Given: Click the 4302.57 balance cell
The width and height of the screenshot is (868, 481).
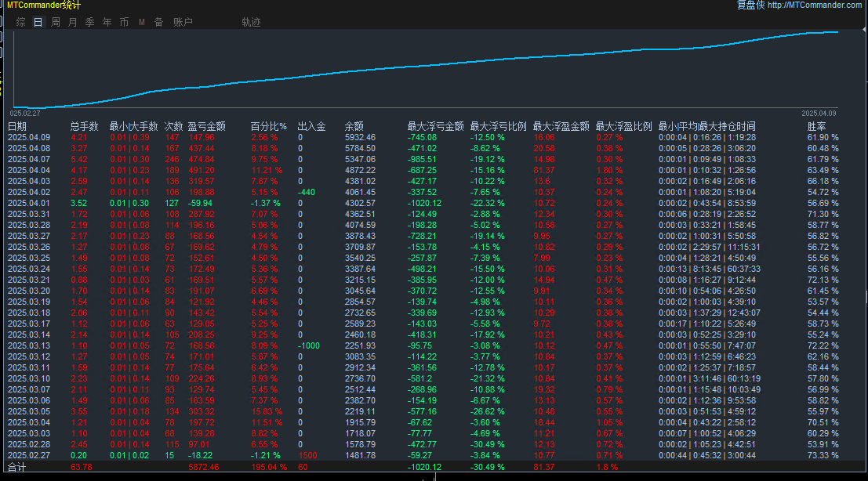Looking at the screenshot, I should coord(360,204).
